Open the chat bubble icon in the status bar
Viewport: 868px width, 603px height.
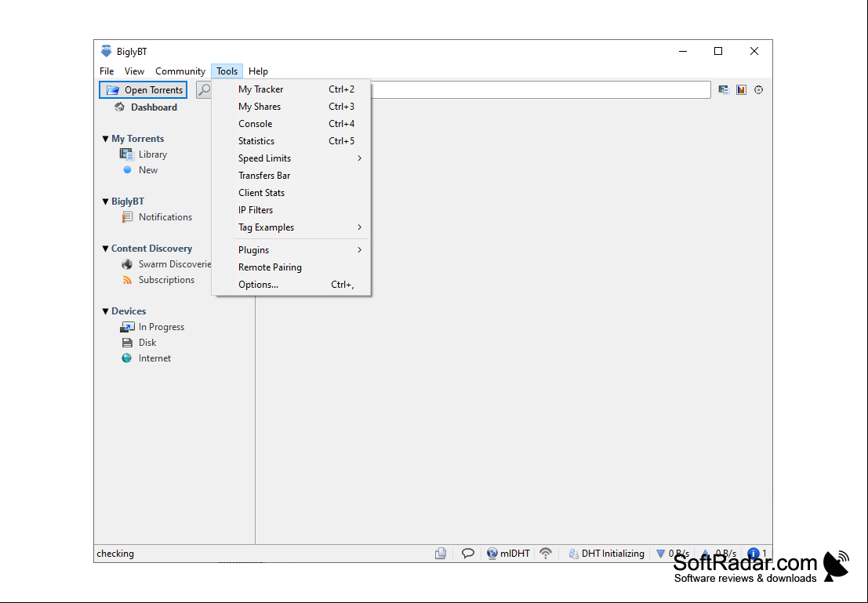pos(468,553)
